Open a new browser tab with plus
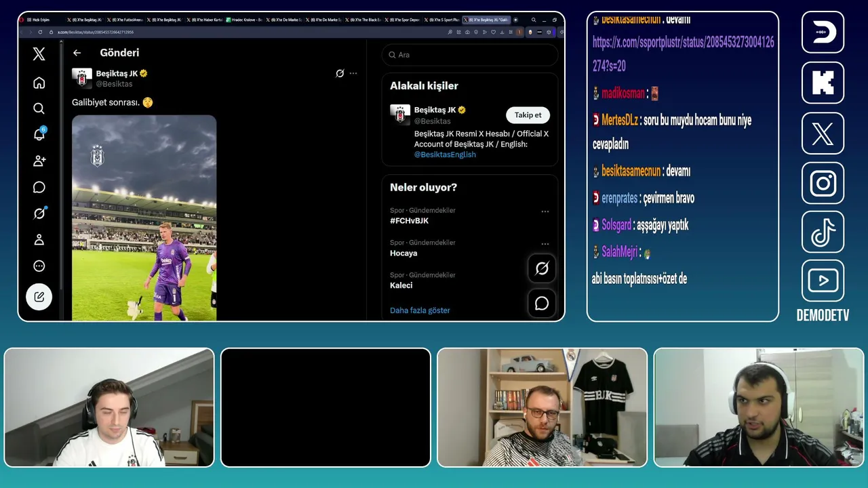The height and width of the screenshot is (488, 868). pyautogui.click(x=516, y=20)
